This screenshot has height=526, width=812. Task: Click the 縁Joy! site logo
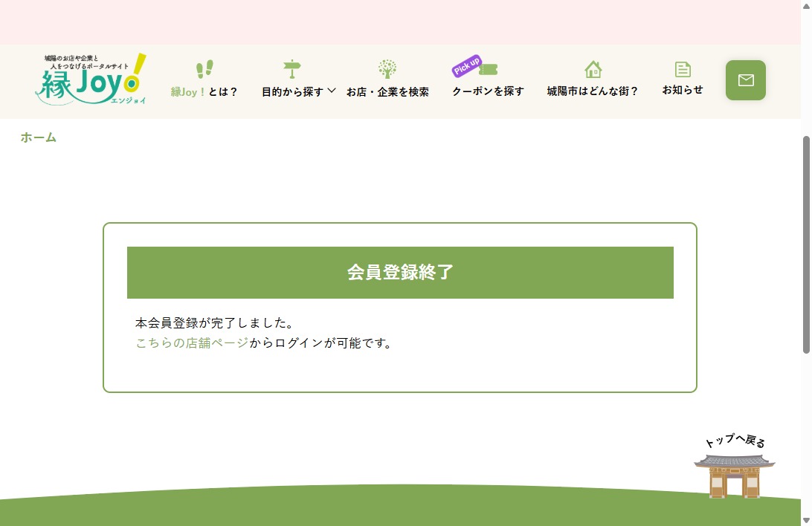pos(91,79)
